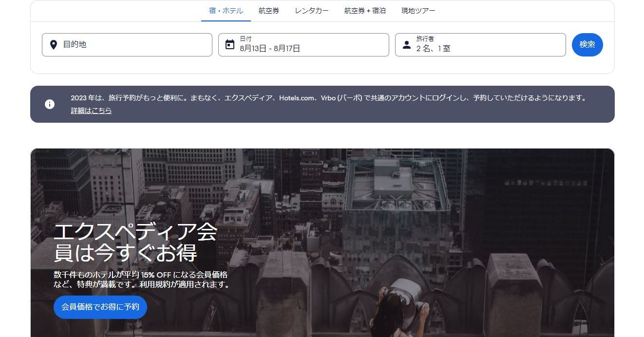This screenshot has height=337, width=644.
Task: Switch to the 宿・ホテル tab
Action: (x=226, y=11)
